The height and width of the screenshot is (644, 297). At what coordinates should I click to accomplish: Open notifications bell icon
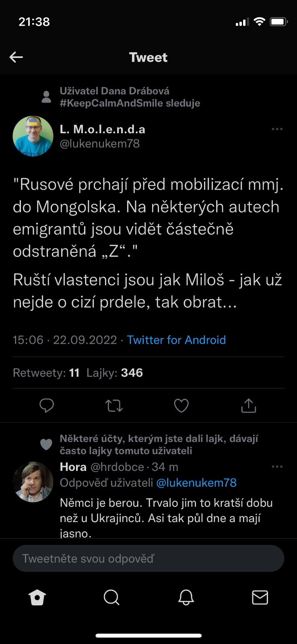click(186, 597)
